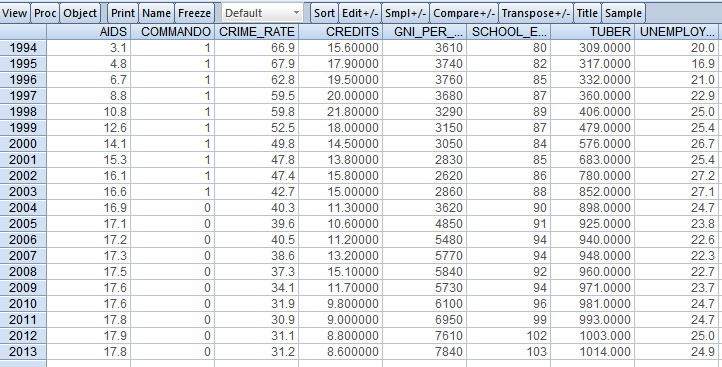
Task: Select the 2001 row header
Action: click(x=23, y=160)
